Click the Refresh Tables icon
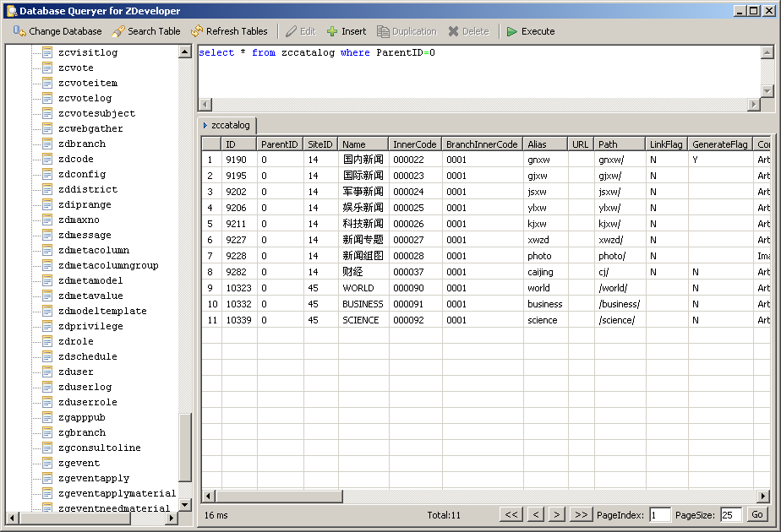The height and width of the screenshot is (532, 781). tap(197, 31)
